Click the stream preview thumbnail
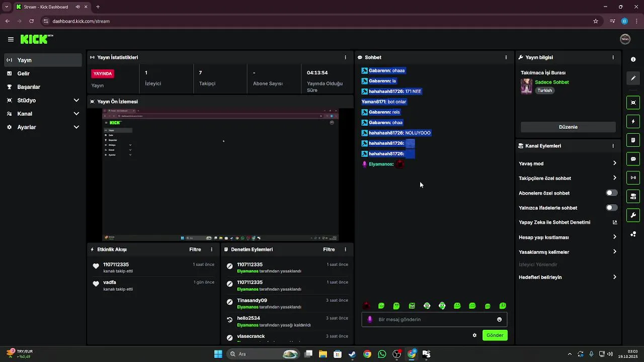644x362 pixels. [x=220, y=174]
